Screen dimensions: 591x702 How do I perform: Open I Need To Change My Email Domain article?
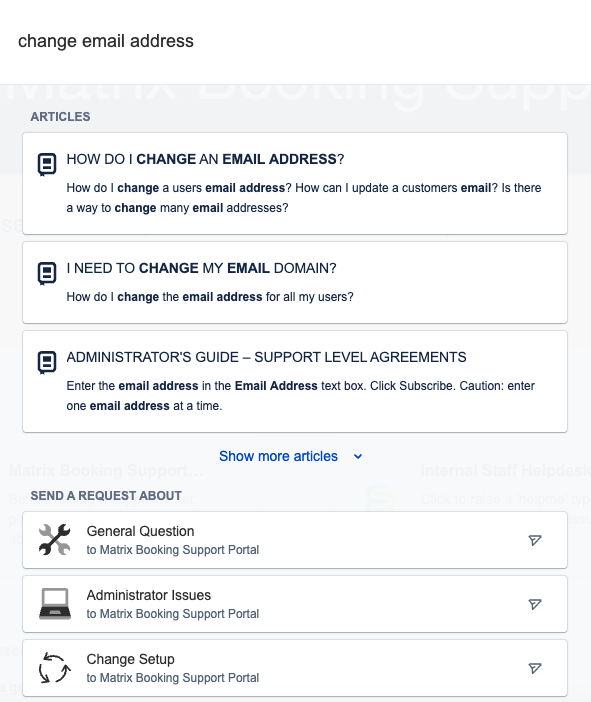(295, 283)
